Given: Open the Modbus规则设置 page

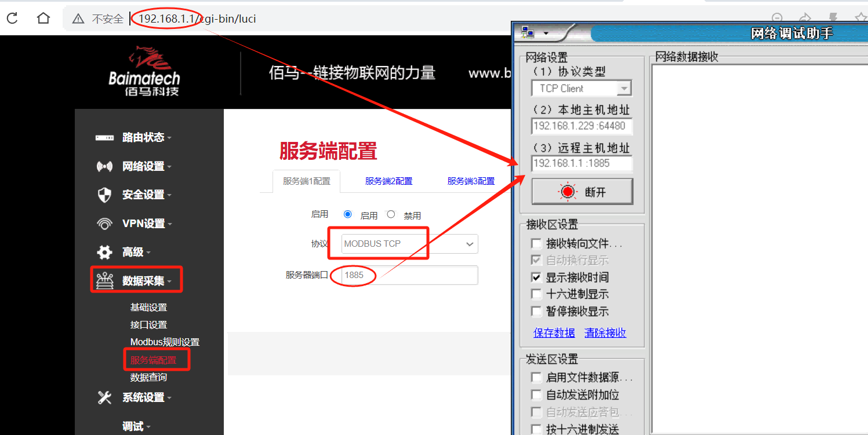Looking at the screenshot, I should coord(164,342).
